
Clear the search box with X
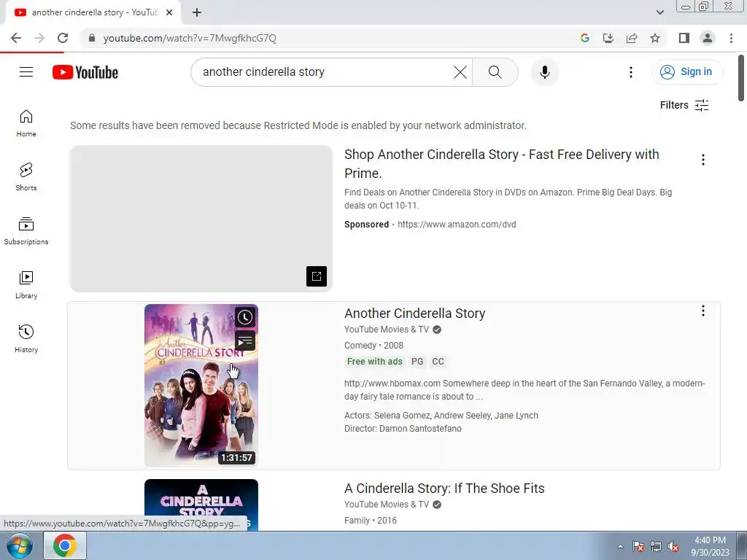(x=460, y=72)
